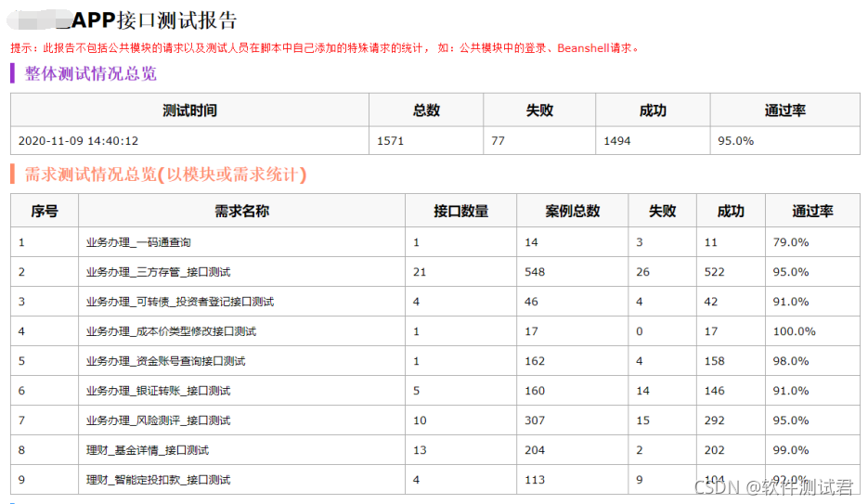Image resolution: width=868 pixels, height=504 pixels.
Task: Select success count 158 in 资金账号查询 row
Action: click(715, 361)
